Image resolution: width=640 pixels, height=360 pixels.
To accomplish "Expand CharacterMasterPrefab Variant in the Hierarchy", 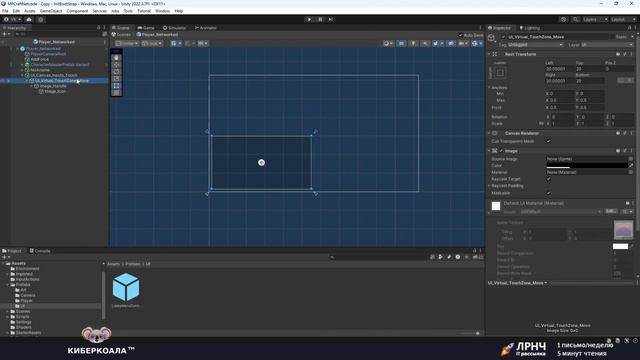I will 22,64.
